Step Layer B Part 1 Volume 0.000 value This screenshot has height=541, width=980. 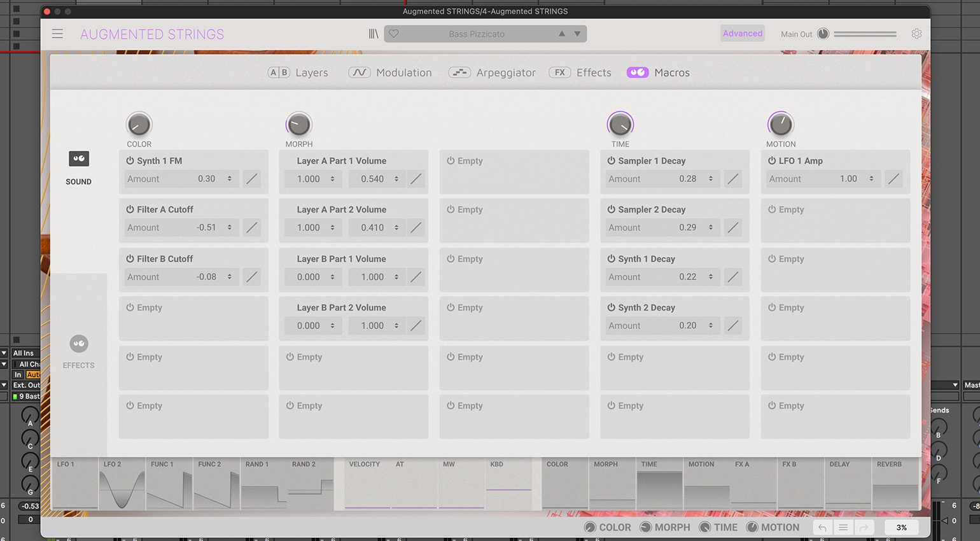coord(332,277)
